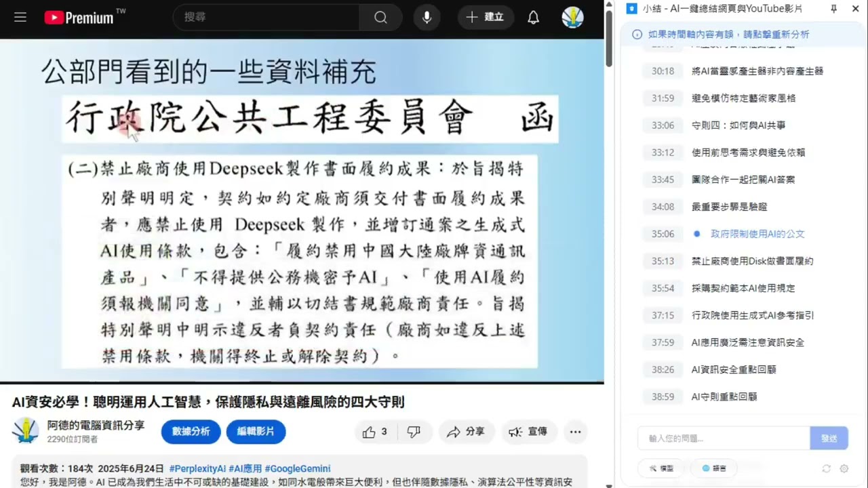Screen dimensions: 868x488
Task: Open the #GoogleGemini hashtag link
Action: click(x=298, y=468)
